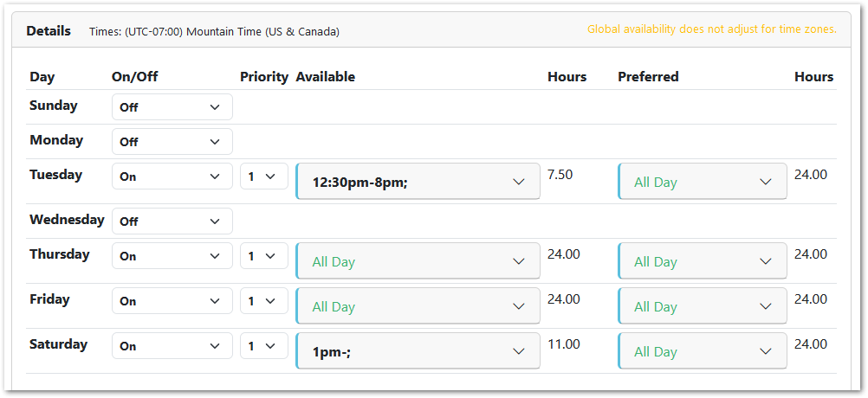Screen dimensions: 868x398
Task: Change the Tuesday On/Off setting
Action: coord(172,177)
